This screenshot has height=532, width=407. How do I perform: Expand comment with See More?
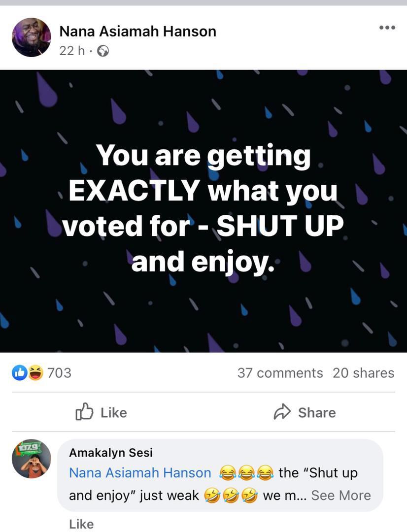tap(341, 495)
